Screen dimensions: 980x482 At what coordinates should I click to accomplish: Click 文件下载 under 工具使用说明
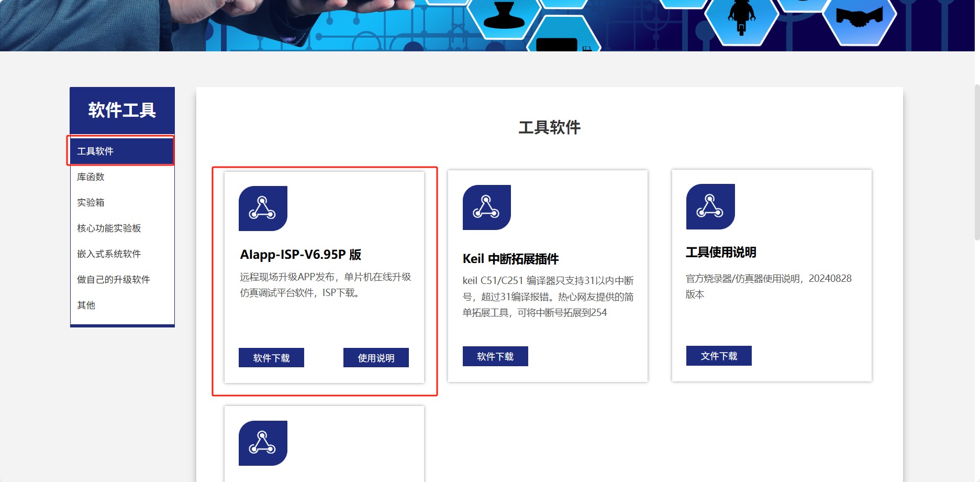click(719, 356)
